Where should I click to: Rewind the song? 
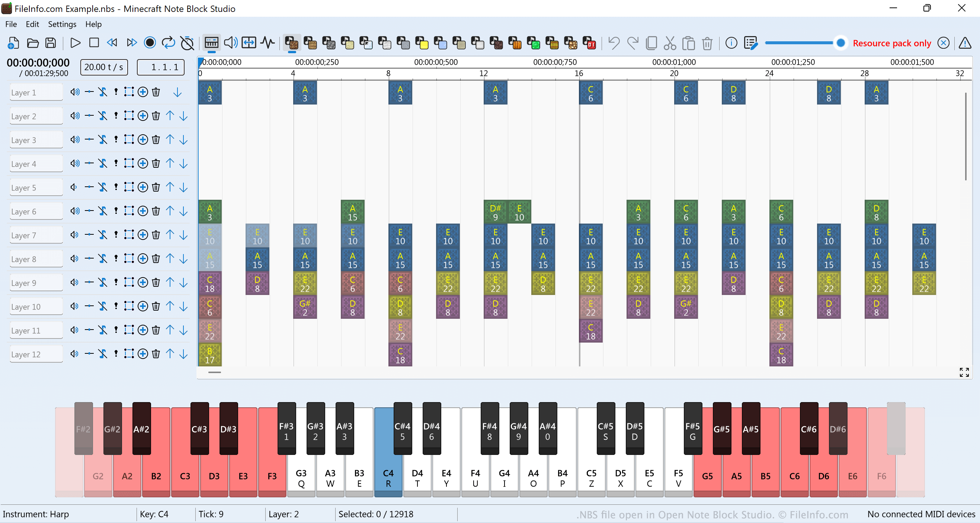(112, 43)
